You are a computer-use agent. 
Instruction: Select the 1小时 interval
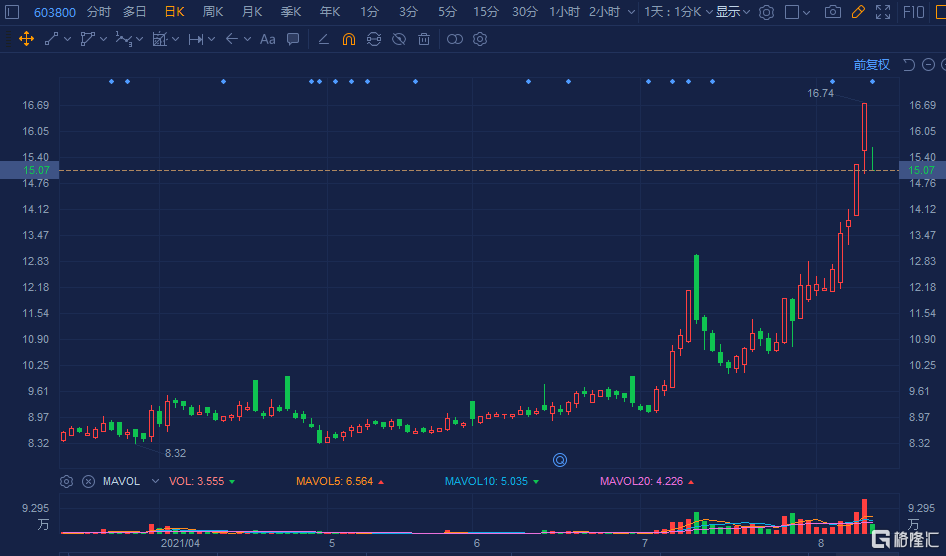point(564,12)
